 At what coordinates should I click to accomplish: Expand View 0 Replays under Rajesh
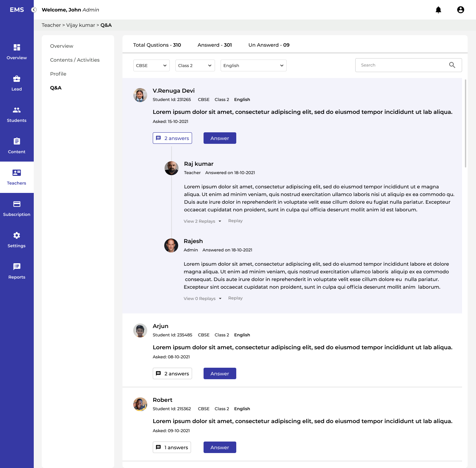(x=203, y=298)
